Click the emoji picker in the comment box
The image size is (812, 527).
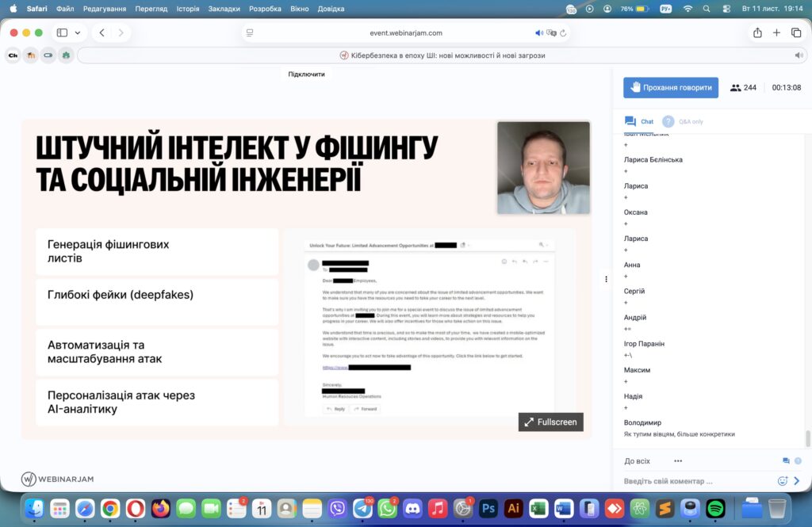click(783, 481)
